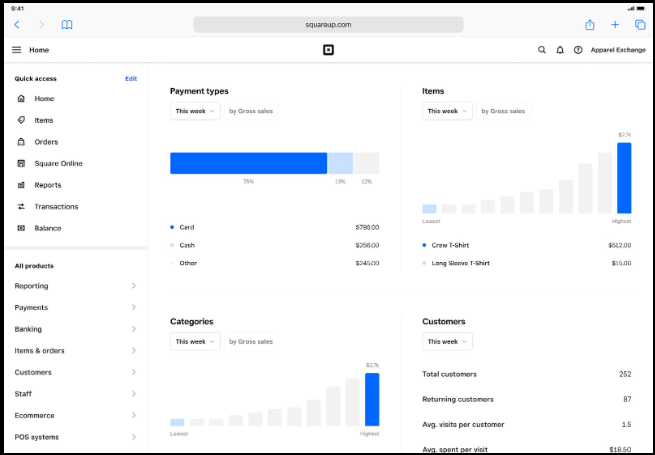The width and height of the screenshot is (655, 455).
Task: Open the notifications bell
Action: (x=560, y=50)
